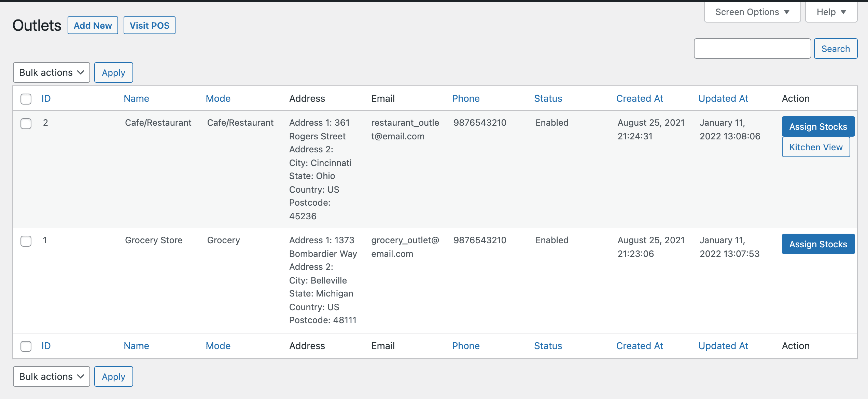
Task: Open the Visit POS link
Action: point(149,26)
